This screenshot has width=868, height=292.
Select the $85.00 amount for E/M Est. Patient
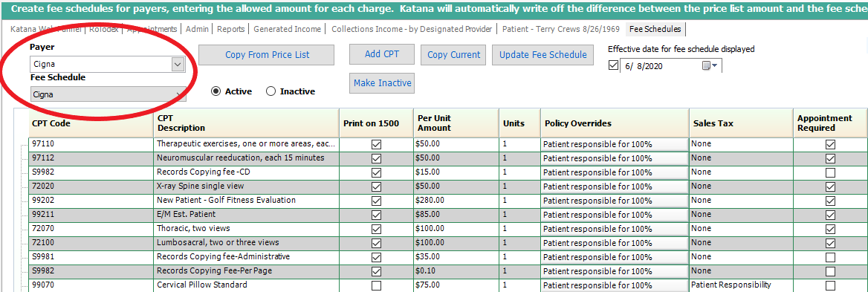[x=456, y=215]
